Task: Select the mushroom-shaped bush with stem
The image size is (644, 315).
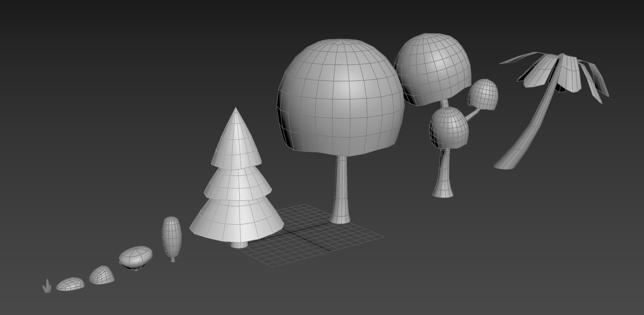Action: click(x=135, y=257)
